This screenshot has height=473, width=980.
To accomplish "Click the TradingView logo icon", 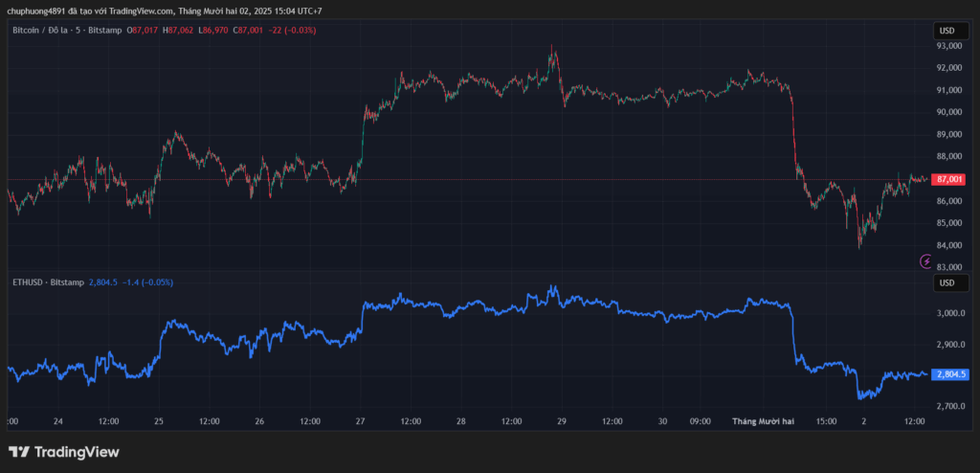I will coord(19,452).
